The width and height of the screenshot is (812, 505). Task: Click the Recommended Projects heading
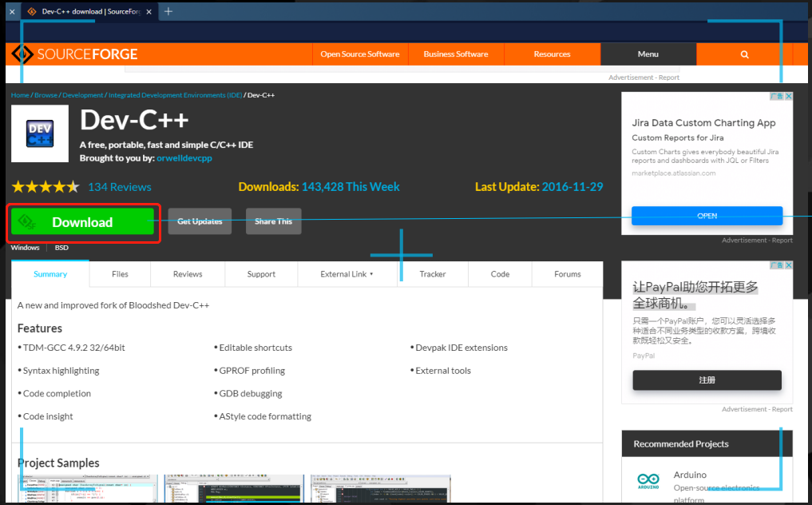pyautogui.click(x=681, y=443)
